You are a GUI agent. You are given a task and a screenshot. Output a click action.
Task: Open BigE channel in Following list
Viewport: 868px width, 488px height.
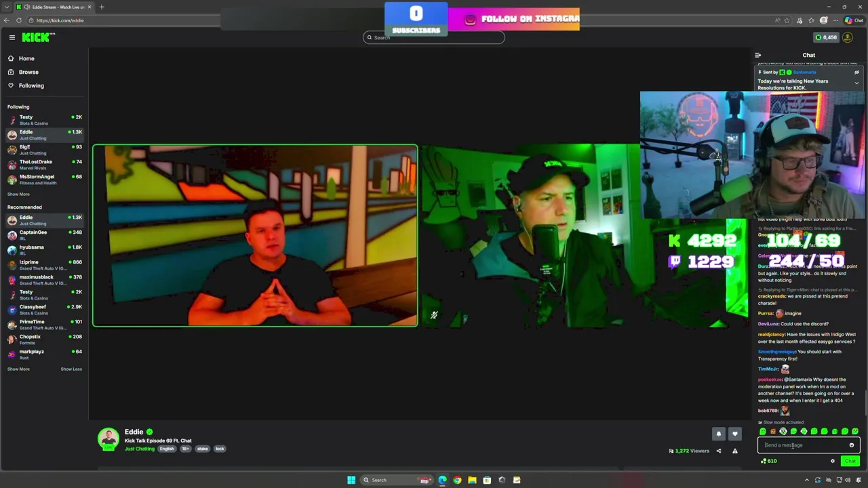tap(45, 150)
